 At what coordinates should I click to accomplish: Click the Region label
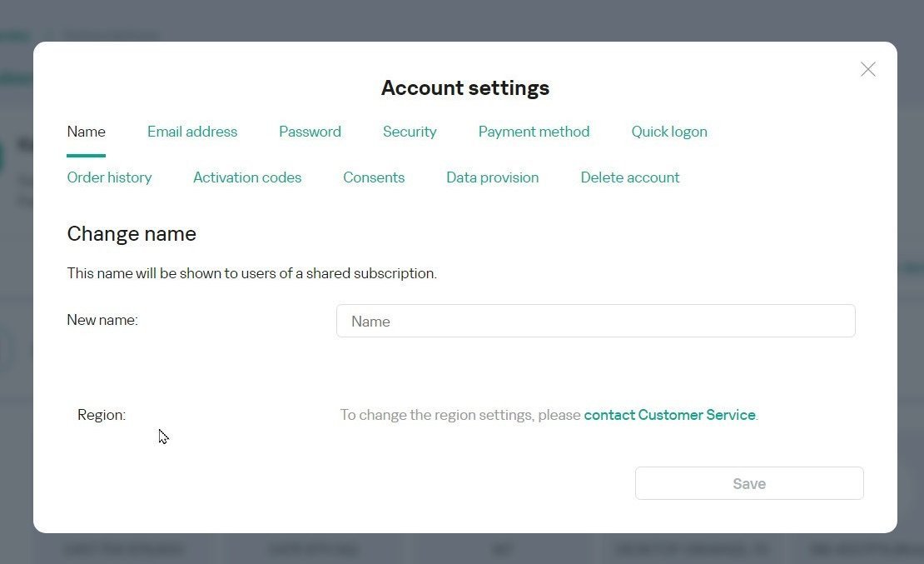[102, 415]
